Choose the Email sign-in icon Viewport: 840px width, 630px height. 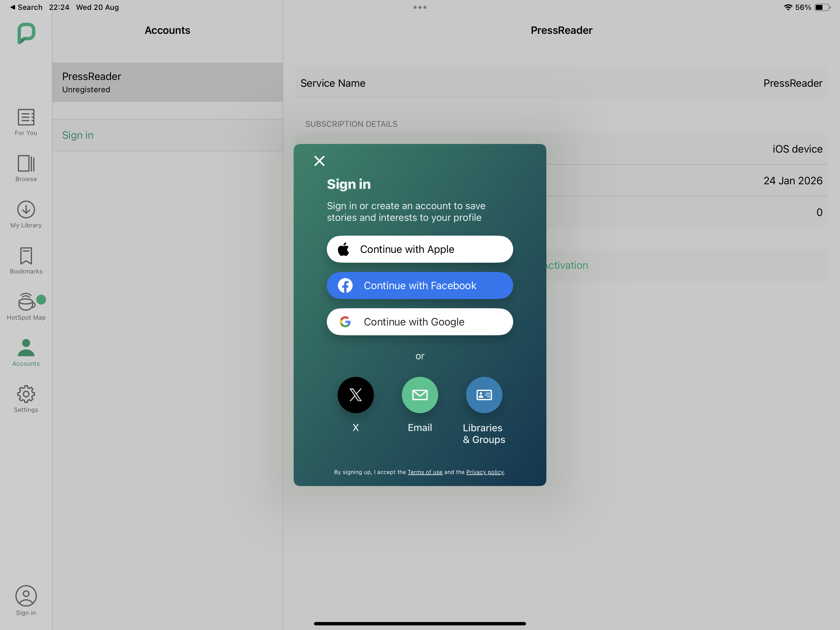tap(420, 395)
